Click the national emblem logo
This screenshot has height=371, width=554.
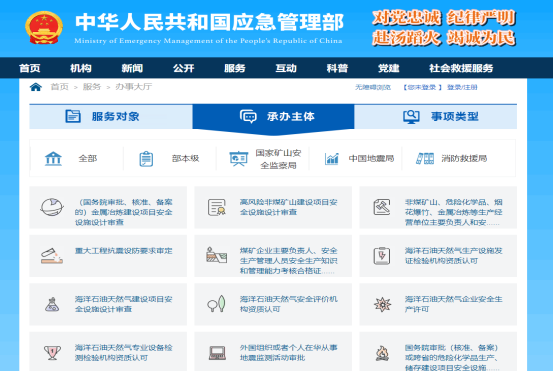click(44, 28)
